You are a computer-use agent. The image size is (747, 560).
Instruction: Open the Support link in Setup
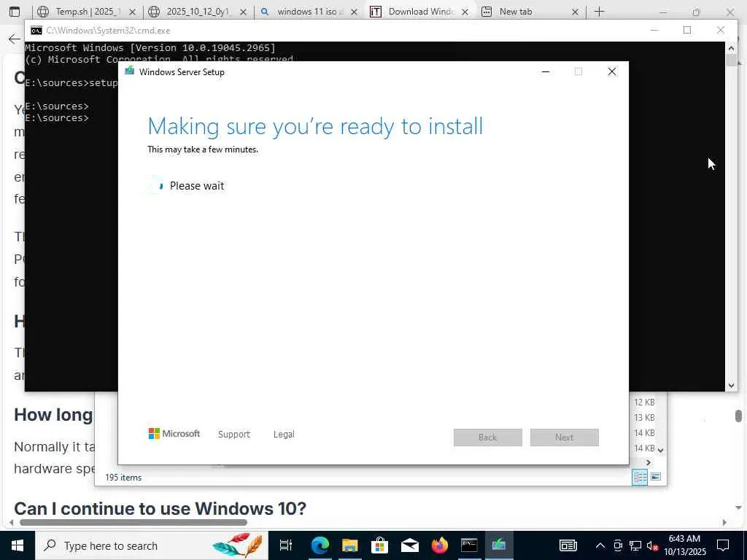click(x=234, y=435)
